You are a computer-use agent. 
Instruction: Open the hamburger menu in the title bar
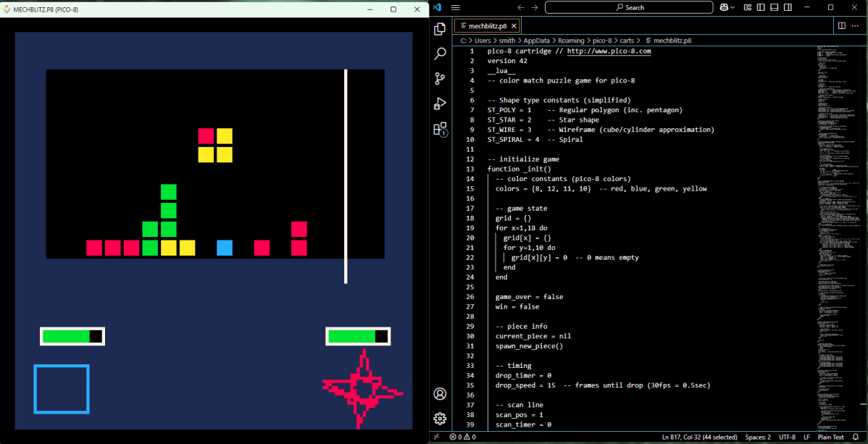tap(455, 7)
